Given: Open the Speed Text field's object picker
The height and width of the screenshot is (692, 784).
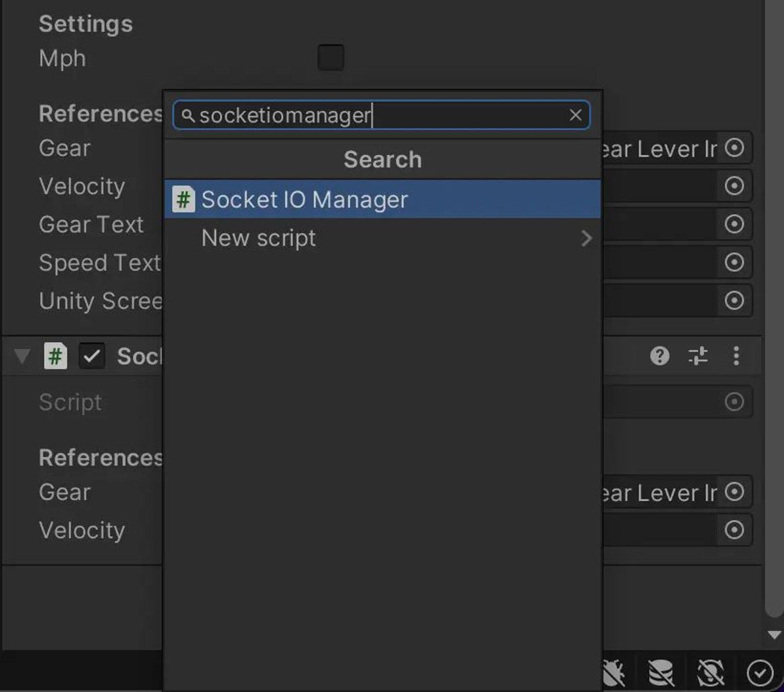Looking at the screenshot, I should 734,262.
